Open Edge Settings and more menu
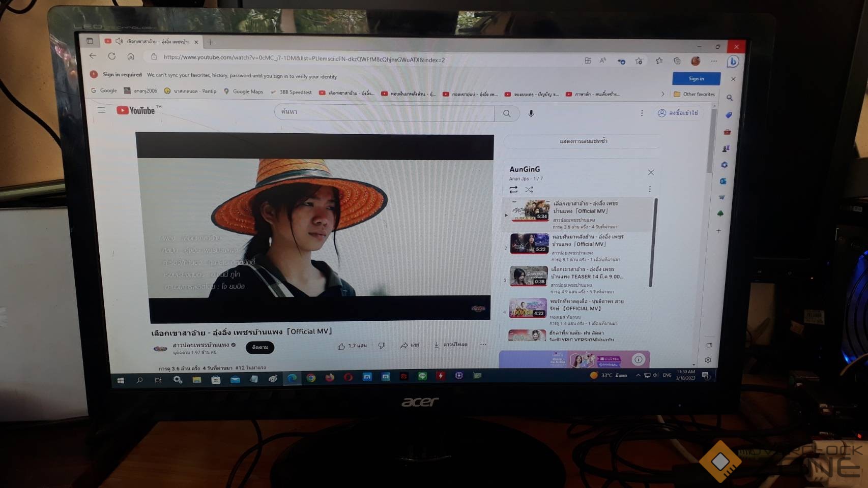Screen dimensions: 868x488 point(714,61)
